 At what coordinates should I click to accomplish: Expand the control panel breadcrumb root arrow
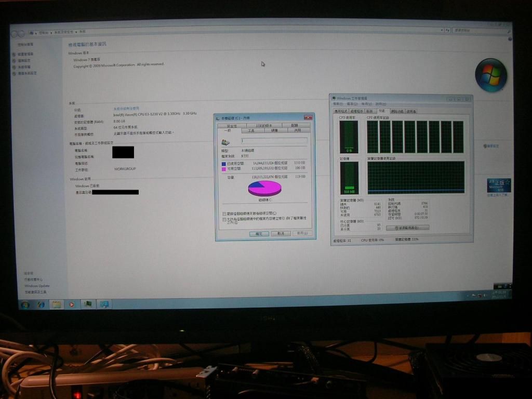tap(36, 33)
